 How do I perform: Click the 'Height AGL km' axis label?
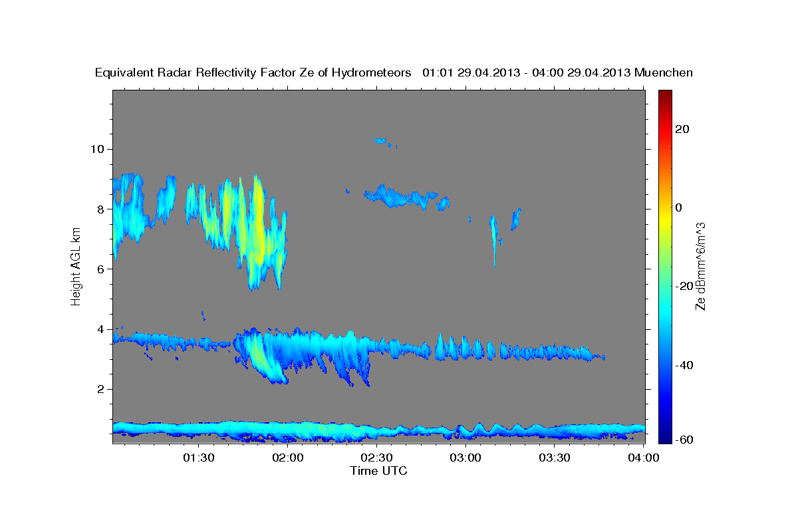click(x=76, y=267)
